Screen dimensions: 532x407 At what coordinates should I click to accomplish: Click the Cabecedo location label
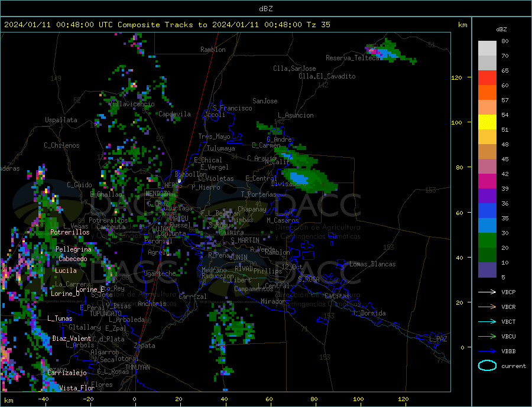point(73,259)
